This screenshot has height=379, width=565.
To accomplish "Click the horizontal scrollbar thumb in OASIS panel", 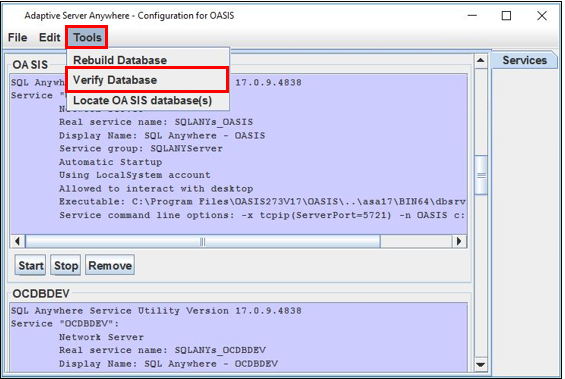I will click(203, 241).
